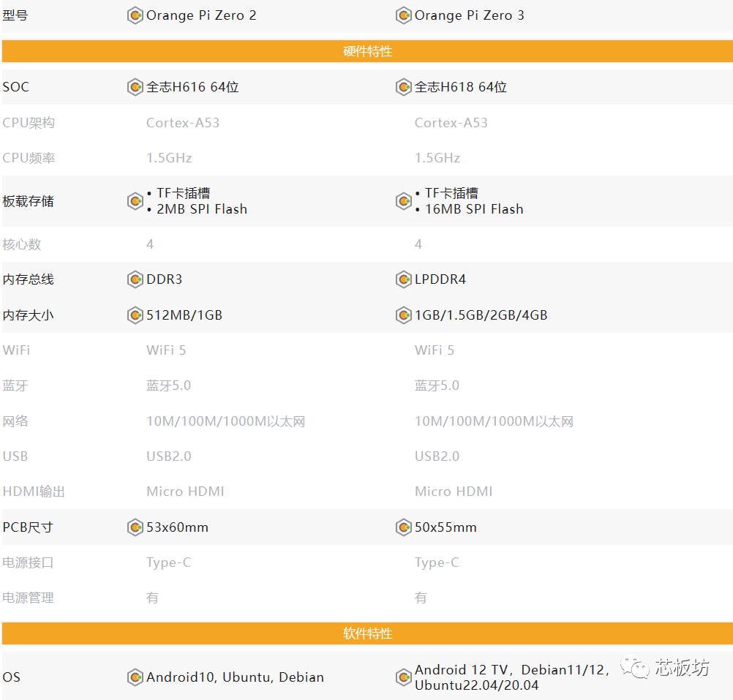This screenshot has height=700, width=733.
Task: Select the 1GB/1.5GB/2GB/4GB value
Action: pyautogui.click(x=481, y=315)
